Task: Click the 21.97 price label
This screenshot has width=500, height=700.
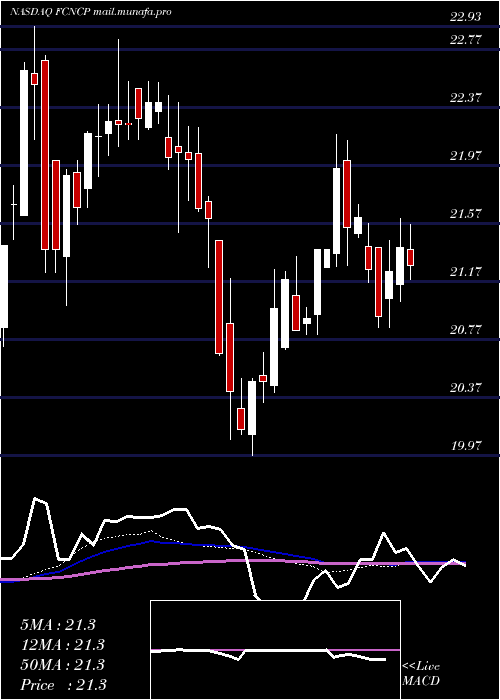Action: 465,156
